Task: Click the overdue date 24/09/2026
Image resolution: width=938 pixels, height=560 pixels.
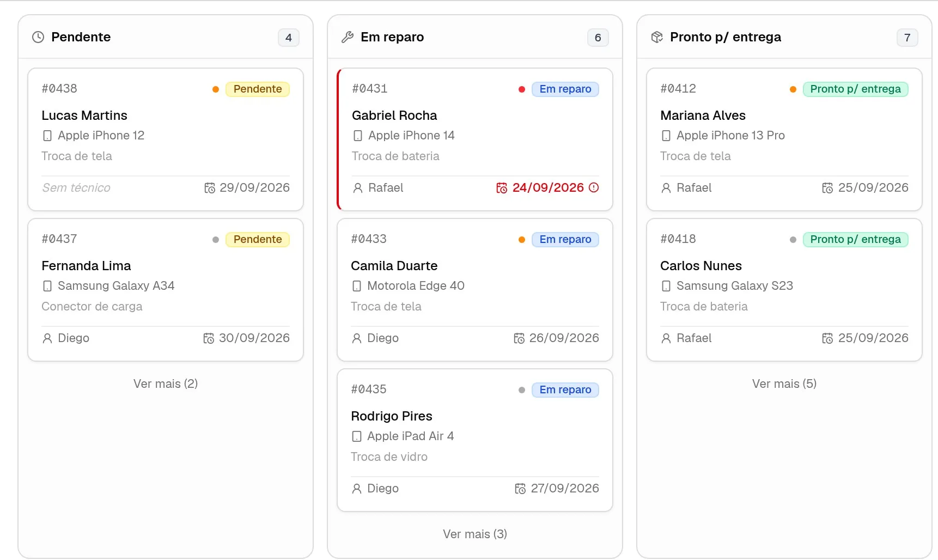Action: point(548,188)
